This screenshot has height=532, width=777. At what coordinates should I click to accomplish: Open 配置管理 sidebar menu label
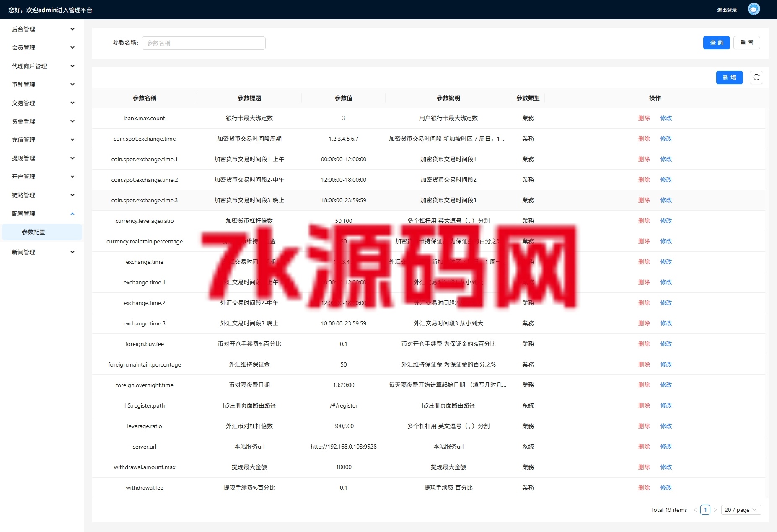(23, 213)
